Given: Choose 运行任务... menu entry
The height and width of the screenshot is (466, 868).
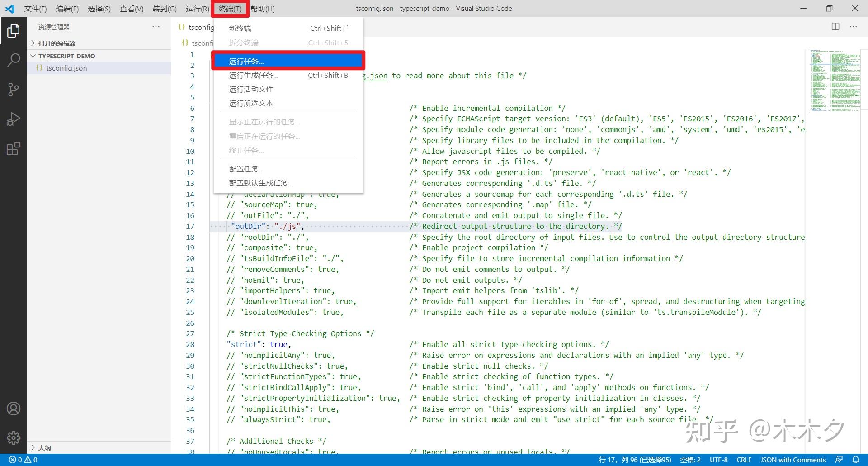Looking at the screenshot, I should click(288, 61).
